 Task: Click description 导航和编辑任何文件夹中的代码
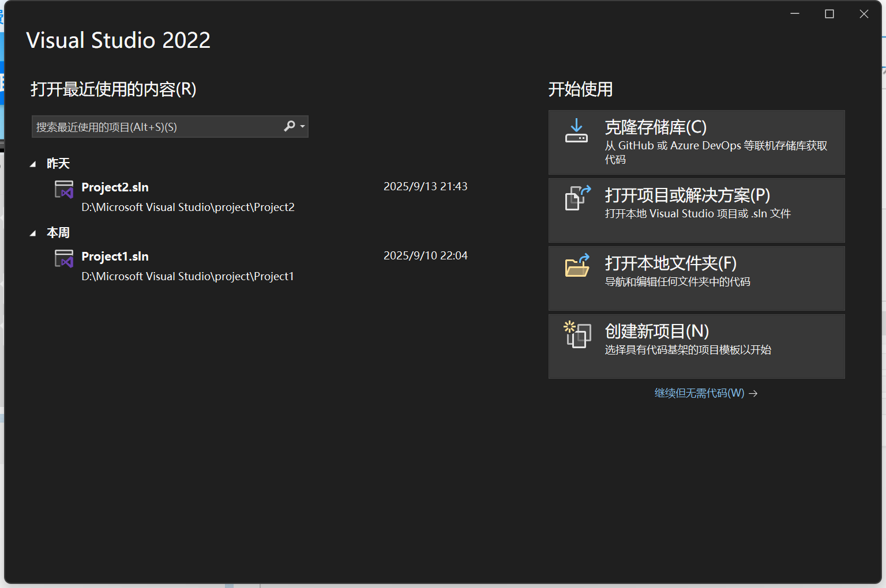pyautogui.click(x=678, y=282)
